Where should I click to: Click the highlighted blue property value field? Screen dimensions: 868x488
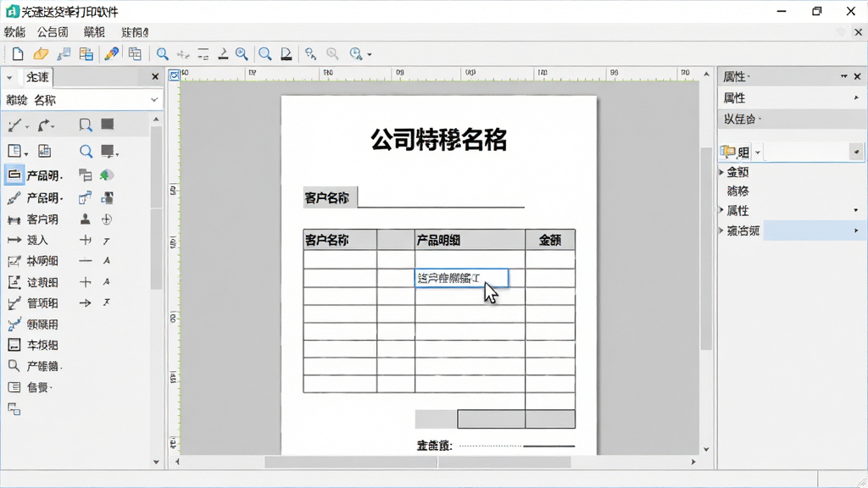click(x=813, y=230)
